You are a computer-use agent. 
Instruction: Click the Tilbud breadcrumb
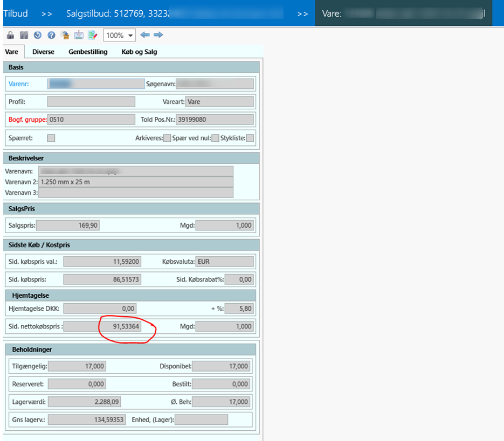[x=16, y=13]
